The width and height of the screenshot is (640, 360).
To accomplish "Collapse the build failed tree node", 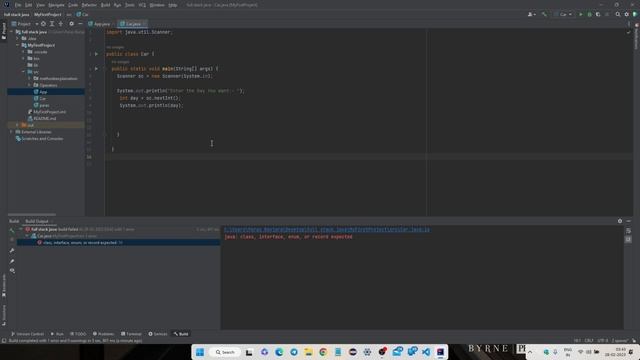I will [x=21, y=229].
